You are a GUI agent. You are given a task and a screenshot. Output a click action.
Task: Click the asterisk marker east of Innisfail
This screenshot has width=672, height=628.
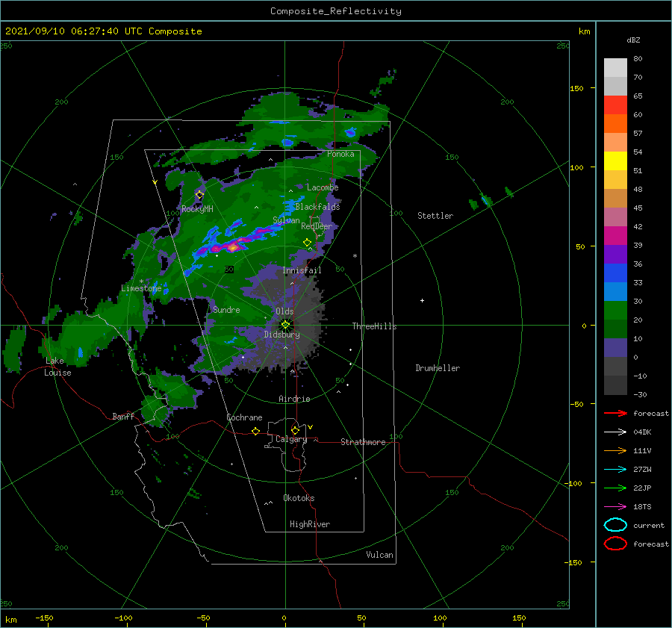coord(355,256)
